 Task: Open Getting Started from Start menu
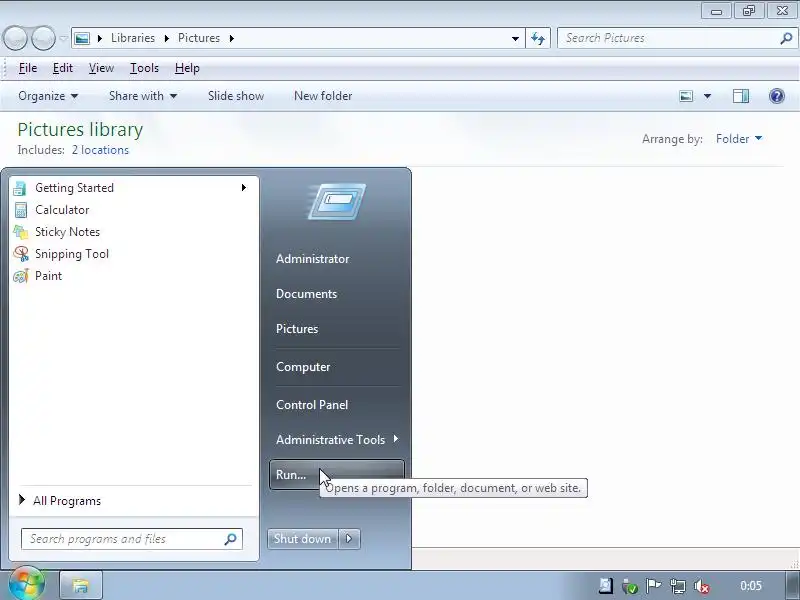tap(133, 188)
